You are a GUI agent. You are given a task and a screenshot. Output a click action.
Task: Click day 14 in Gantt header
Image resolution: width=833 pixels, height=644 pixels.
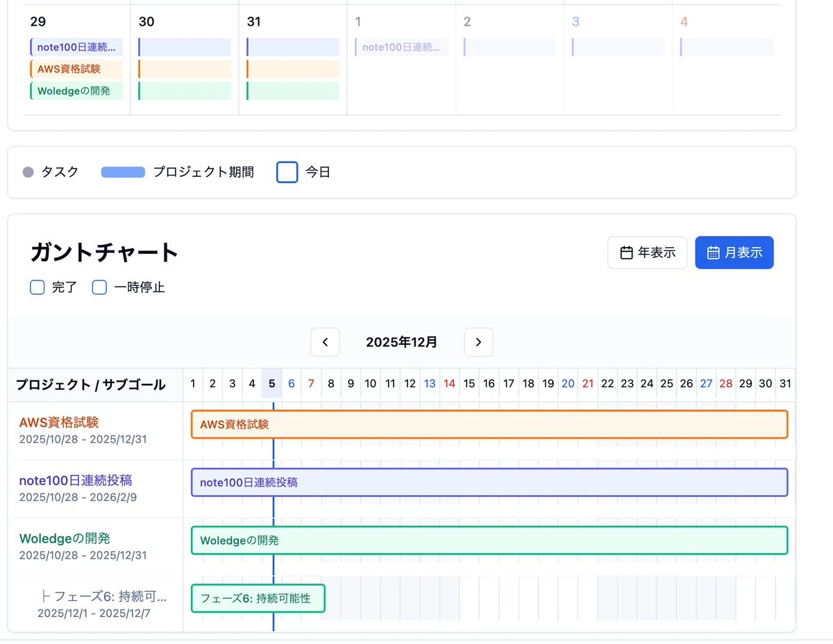[x=449, y=383]
